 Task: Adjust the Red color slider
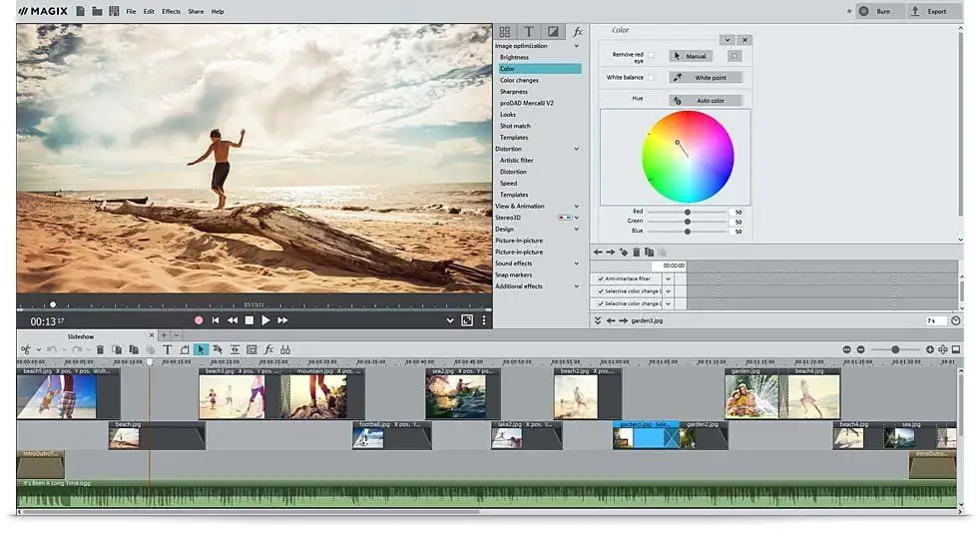click(687, 212)
